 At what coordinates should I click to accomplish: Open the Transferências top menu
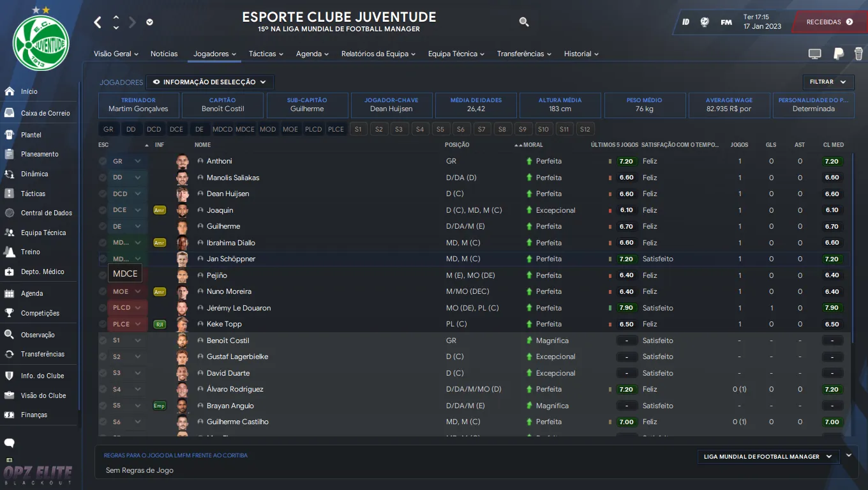[x=525, y=54]
